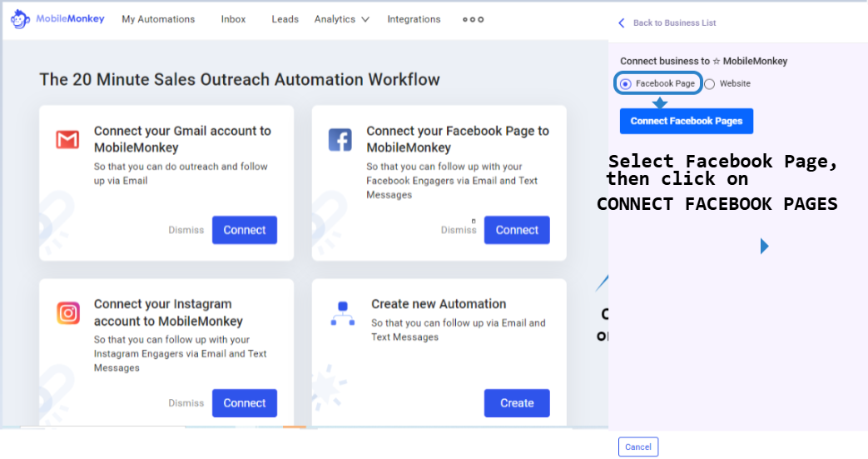Image resolution: width=868 pixels, height=459 pixels.
Task: Click Back to Business List link
Action: 674,22
